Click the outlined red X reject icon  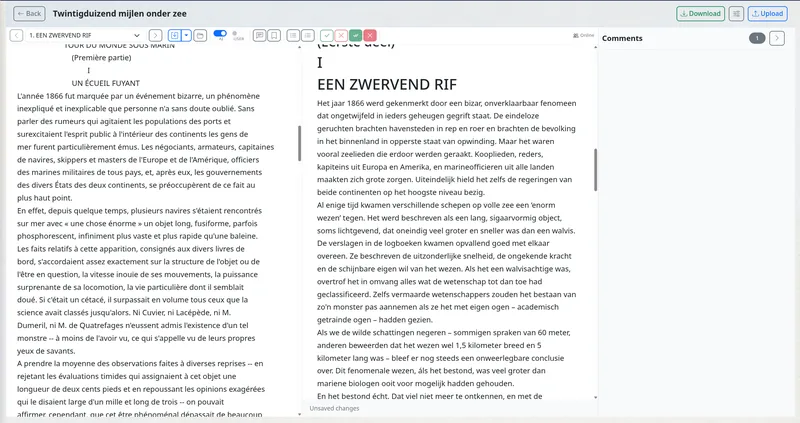(x=341, y=35)
